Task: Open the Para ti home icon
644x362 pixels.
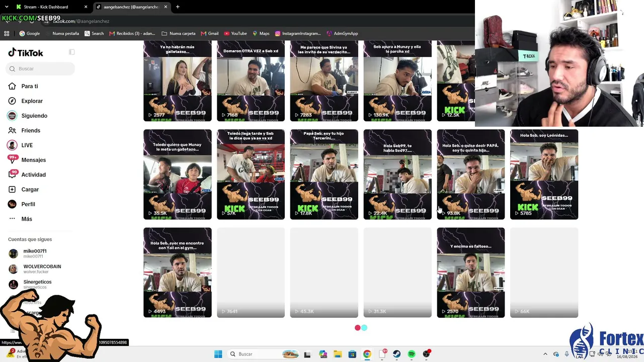Action: [12, 86]
